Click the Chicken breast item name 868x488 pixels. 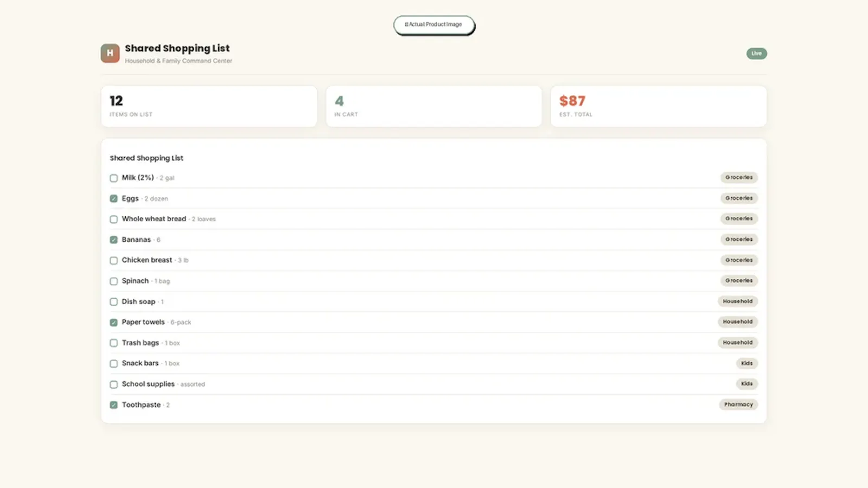pyautogui.click(x=147, y=260)
